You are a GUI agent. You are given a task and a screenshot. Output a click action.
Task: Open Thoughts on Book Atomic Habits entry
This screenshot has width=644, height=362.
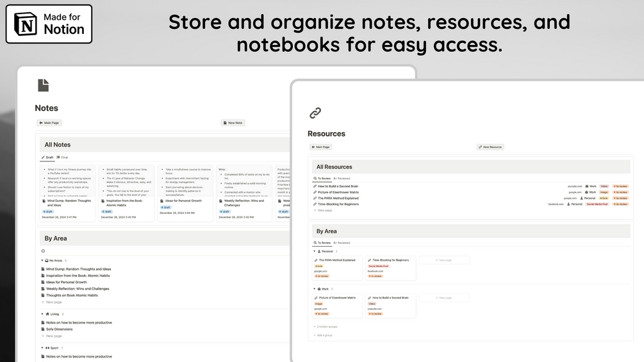[x=72, y=295]
